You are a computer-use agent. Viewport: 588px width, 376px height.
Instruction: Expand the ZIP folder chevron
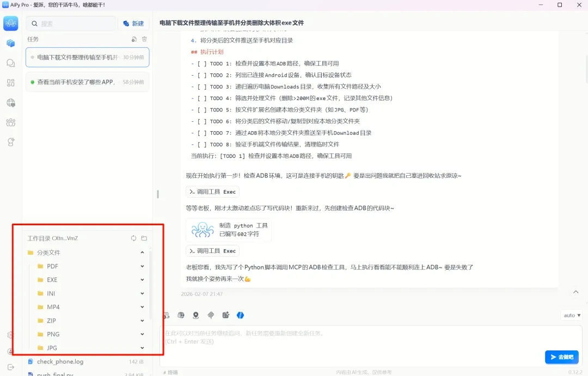point(142,320)
